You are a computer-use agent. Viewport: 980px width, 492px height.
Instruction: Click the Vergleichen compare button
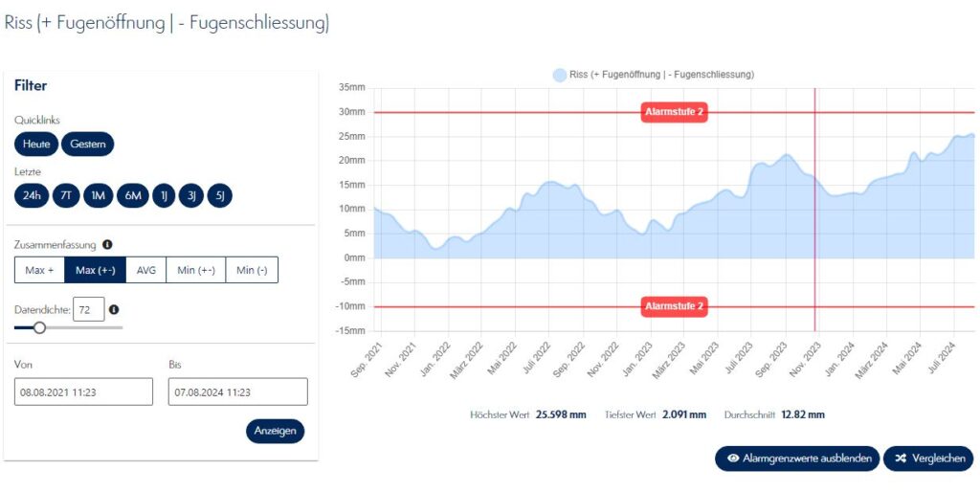[927, 458]
